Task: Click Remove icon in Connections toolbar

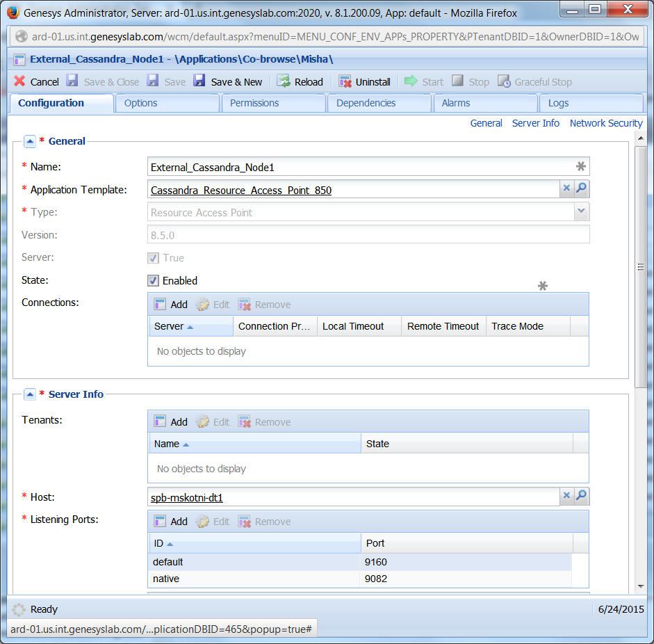Action: (245, 305)
